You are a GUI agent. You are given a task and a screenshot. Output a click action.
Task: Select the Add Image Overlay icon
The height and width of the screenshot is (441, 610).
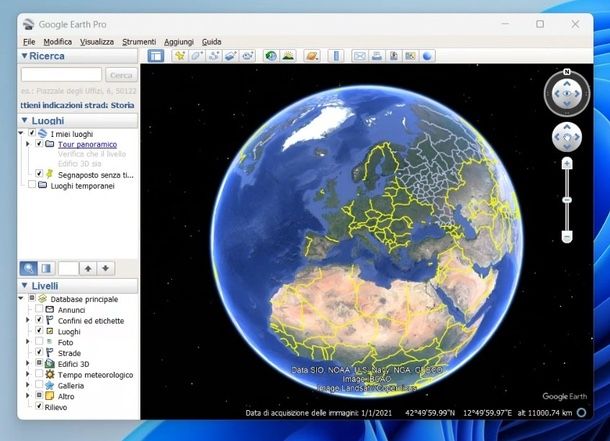coord(231,56)
